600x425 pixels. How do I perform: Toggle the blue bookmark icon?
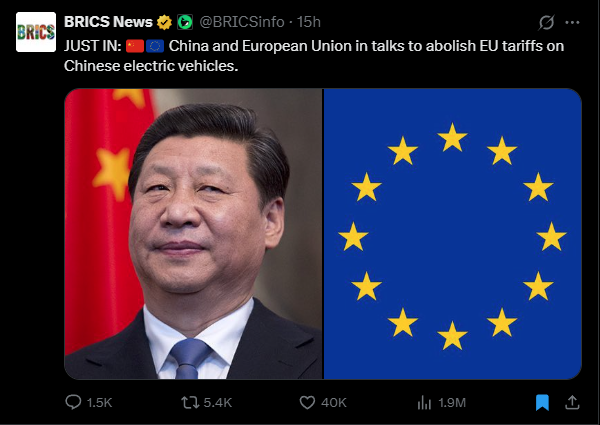tap(542, 402)
